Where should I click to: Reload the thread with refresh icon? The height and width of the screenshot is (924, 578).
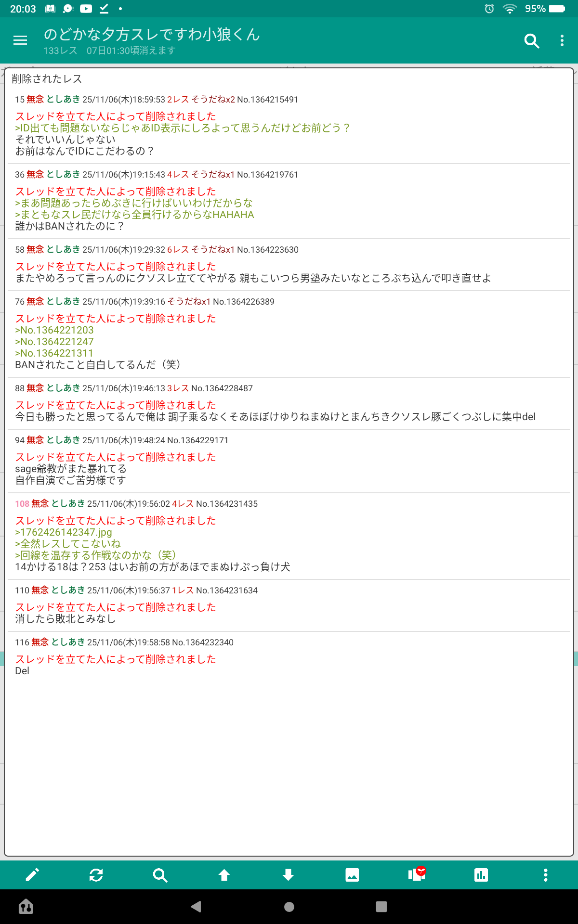coord(96,875)
